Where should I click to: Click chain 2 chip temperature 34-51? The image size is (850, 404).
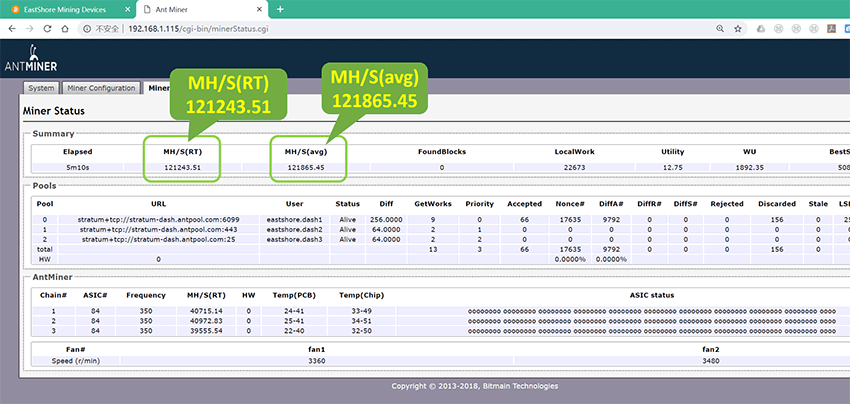click(362, 321)
